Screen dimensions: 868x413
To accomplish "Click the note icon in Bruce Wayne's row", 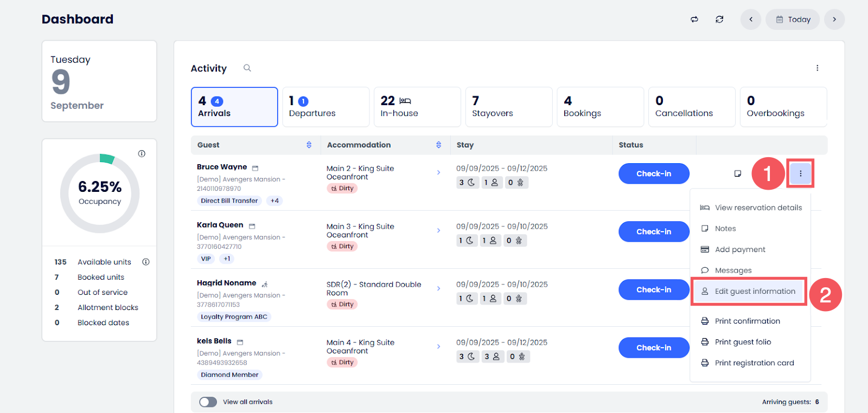I will (x=737, y=173).
